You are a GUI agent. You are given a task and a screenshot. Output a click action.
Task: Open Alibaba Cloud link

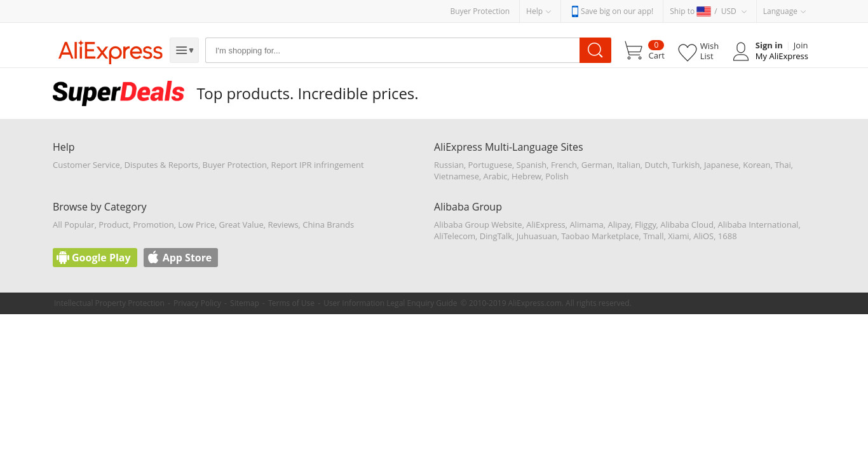[687, 225]
